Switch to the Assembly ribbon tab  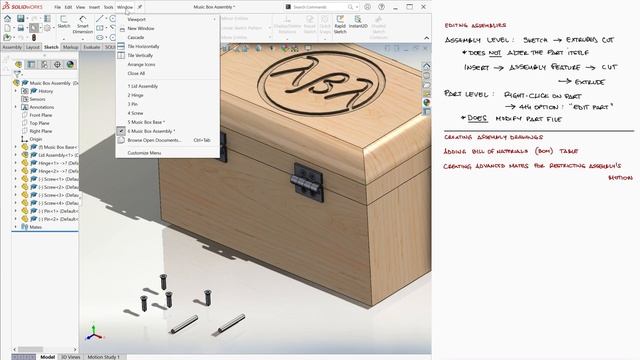click(x=12, y=47)
